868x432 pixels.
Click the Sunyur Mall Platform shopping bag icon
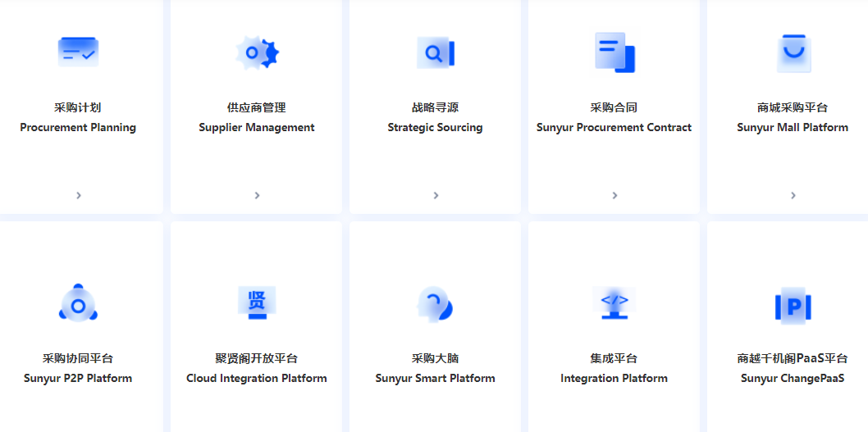click(793, 53)
